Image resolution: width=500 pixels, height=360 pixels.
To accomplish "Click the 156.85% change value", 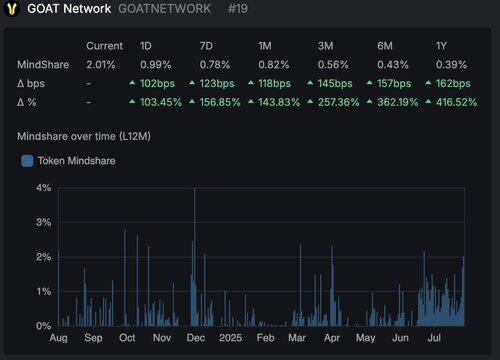I will (220, 102).
